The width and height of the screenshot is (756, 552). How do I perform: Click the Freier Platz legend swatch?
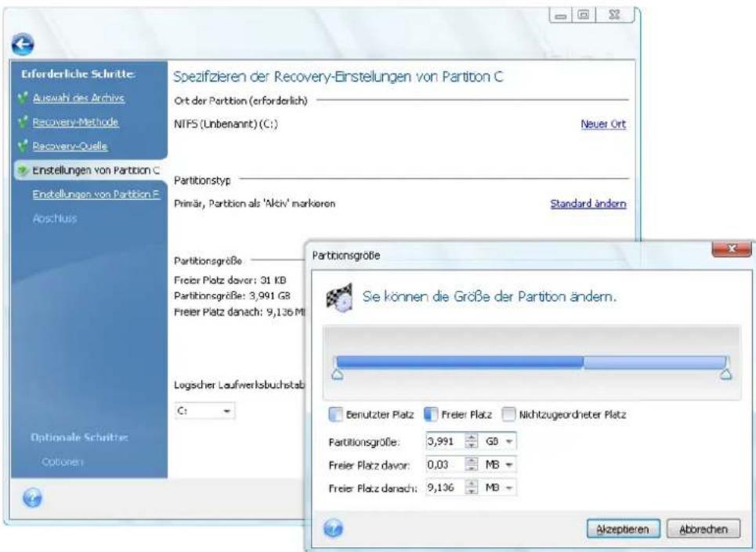click(431, 415)
